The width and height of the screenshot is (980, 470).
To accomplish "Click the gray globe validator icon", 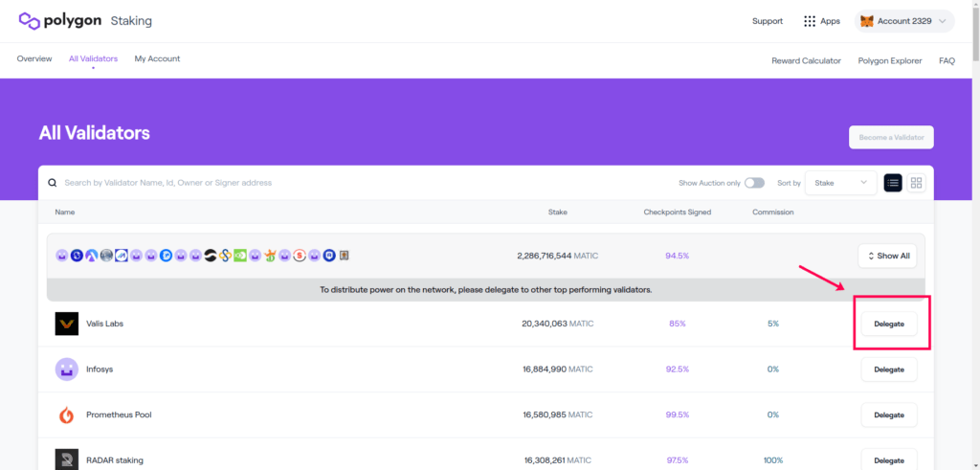I will tap(107, 256).
